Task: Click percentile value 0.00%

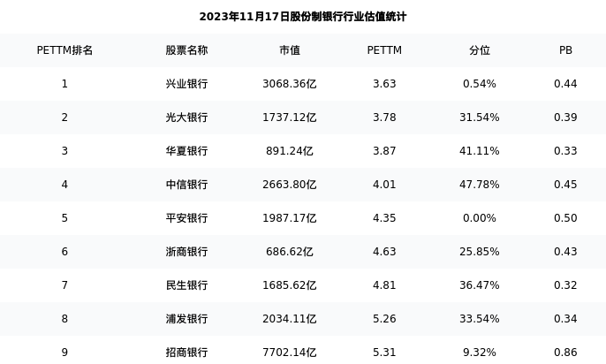Action: 479,218
